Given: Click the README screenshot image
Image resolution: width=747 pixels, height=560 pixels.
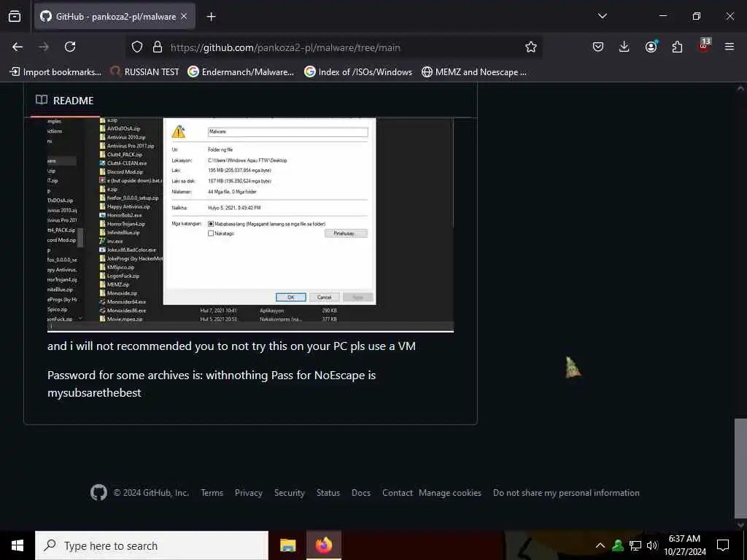Looking at the screenshot, I should (251, 225).
